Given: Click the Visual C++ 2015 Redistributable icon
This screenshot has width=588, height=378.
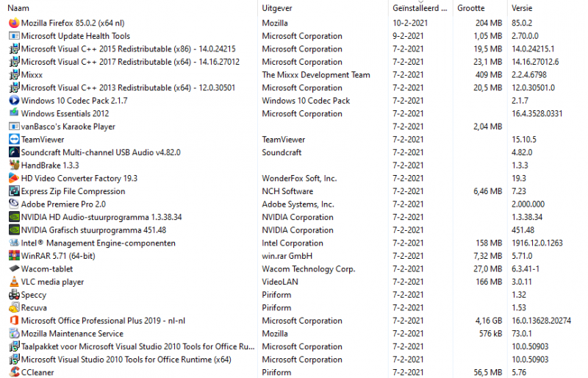Looking at the screenshot, I should click(x=14, y=49).
